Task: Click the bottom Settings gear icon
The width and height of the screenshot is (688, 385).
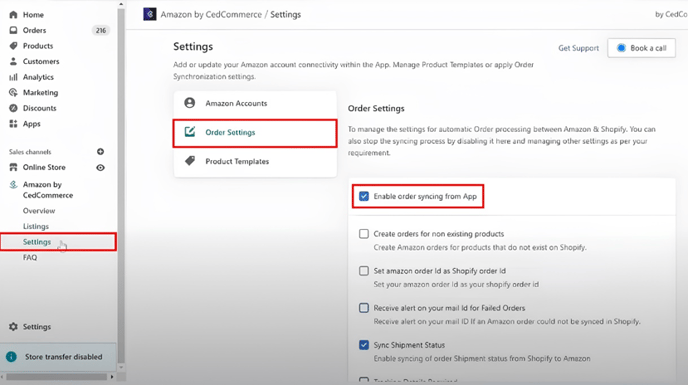Action: [13, 327]
